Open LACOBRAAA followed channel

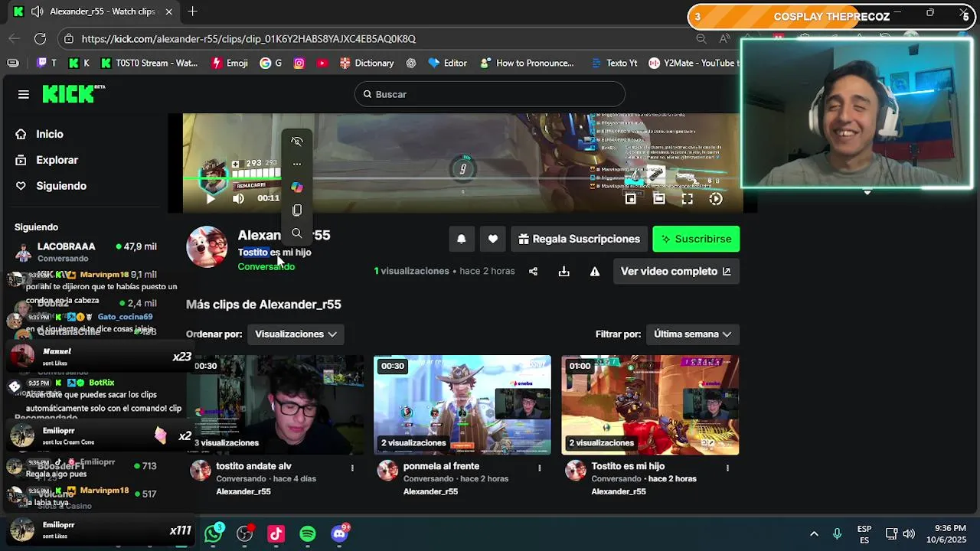[x=86, y=251]
